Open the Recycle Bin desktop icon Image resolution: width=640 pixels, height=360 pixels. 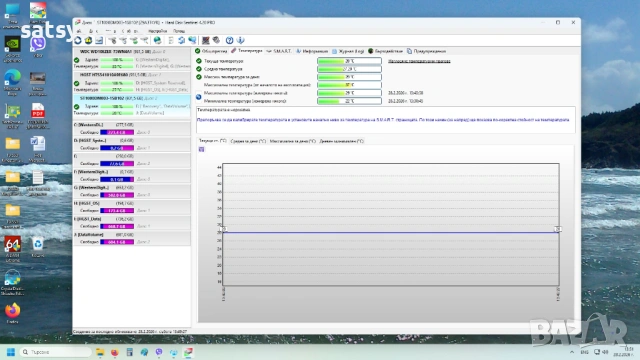(x=38, y=247)
